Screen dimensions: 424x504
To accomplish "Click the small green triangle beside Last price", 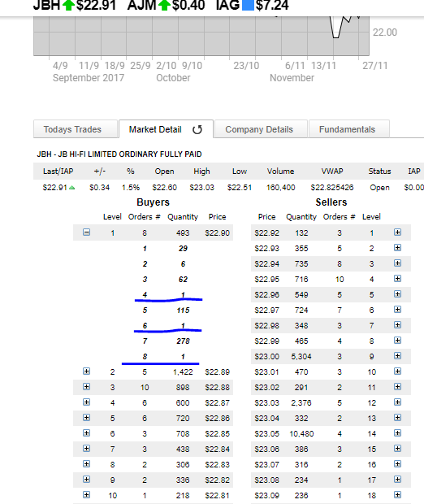I will pyautogui.click(x=72, y=188).
